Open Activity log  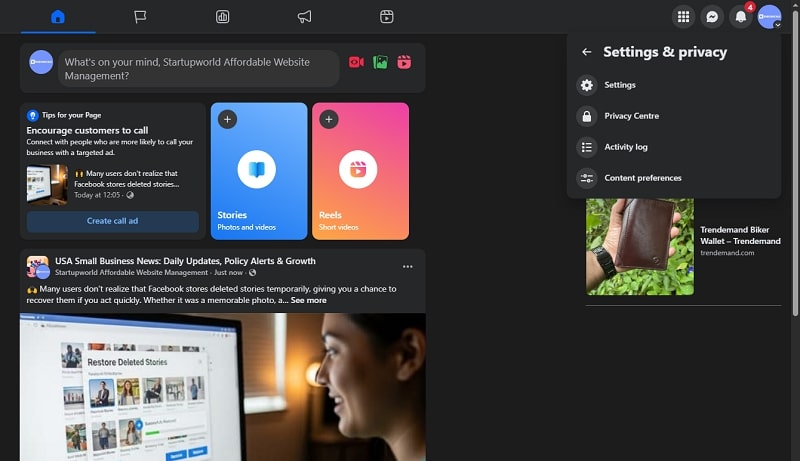(x=626, y=147)
